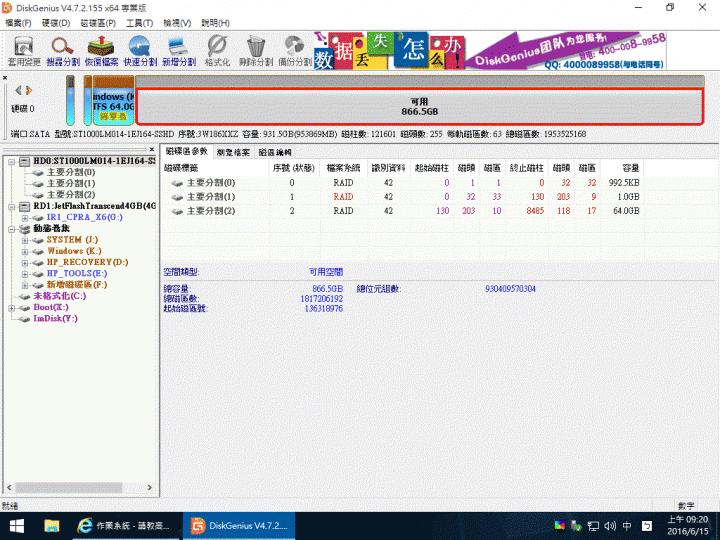The width and height of the screenshot is (720, 540).
Task: Open the 工具(T) menu
Action: (x=140, y=23)
